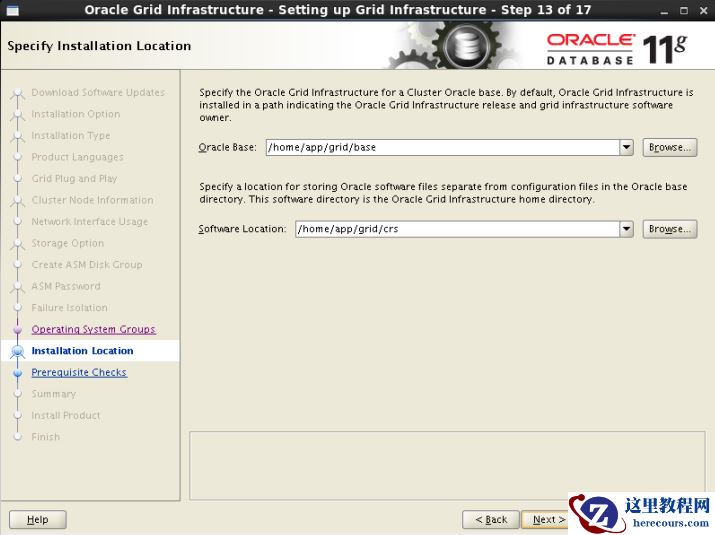This screenshot has height=535, width=715.
Task: Click Failure Isolation step label
Action: pos(69,308)
